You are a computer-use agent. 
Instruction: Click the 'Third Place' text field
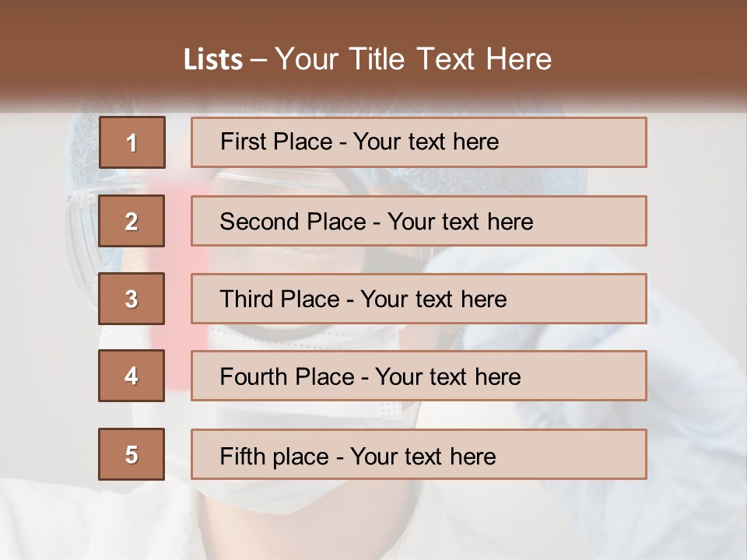click(419, 299)
